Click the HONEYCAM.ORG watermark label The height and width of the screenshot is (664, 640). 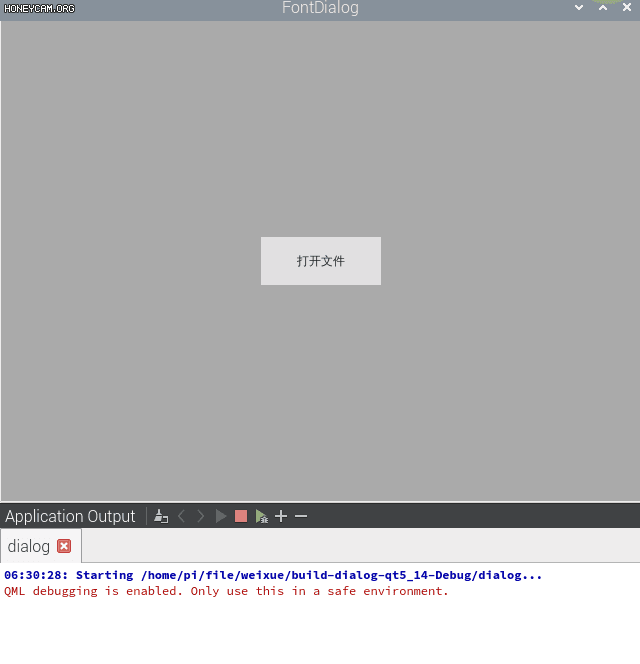38,8
